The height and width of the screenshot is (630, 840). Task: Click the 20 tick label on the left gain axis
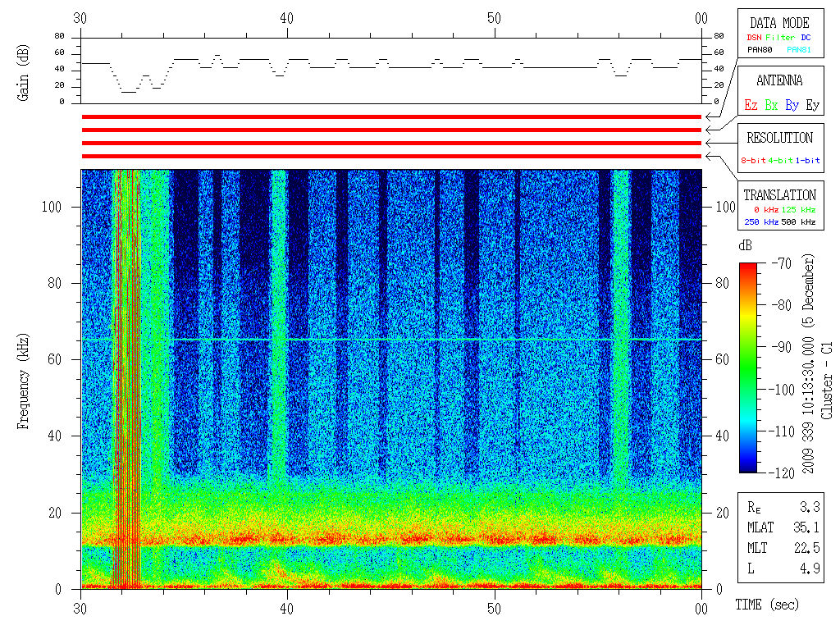(60, 85)
